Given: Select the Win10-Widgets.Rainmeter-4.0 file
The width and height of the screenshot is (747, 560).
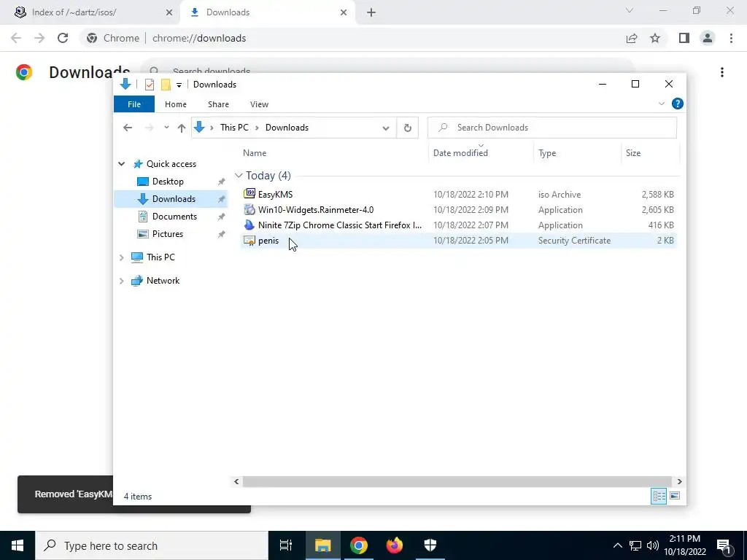Looking at the screenshot, I should tap(459, 209).
